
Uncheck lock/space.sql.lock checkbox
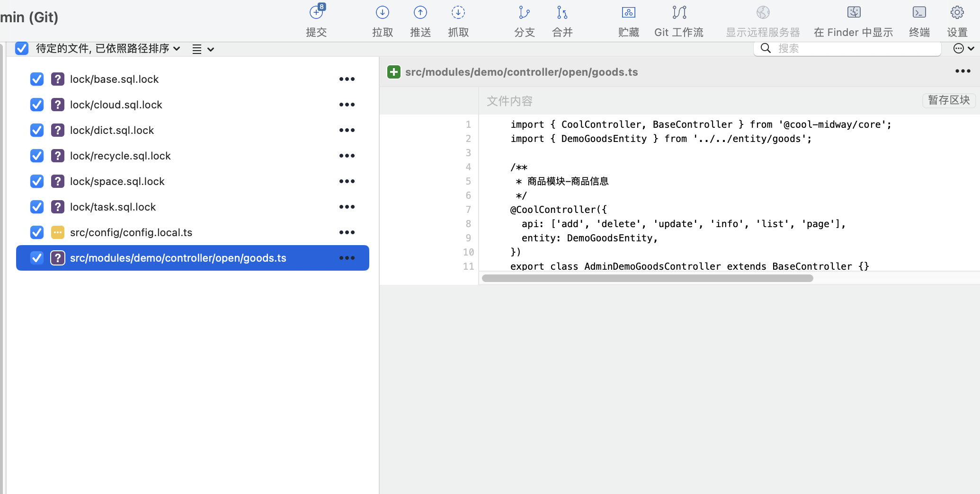[x=37, y=181]
